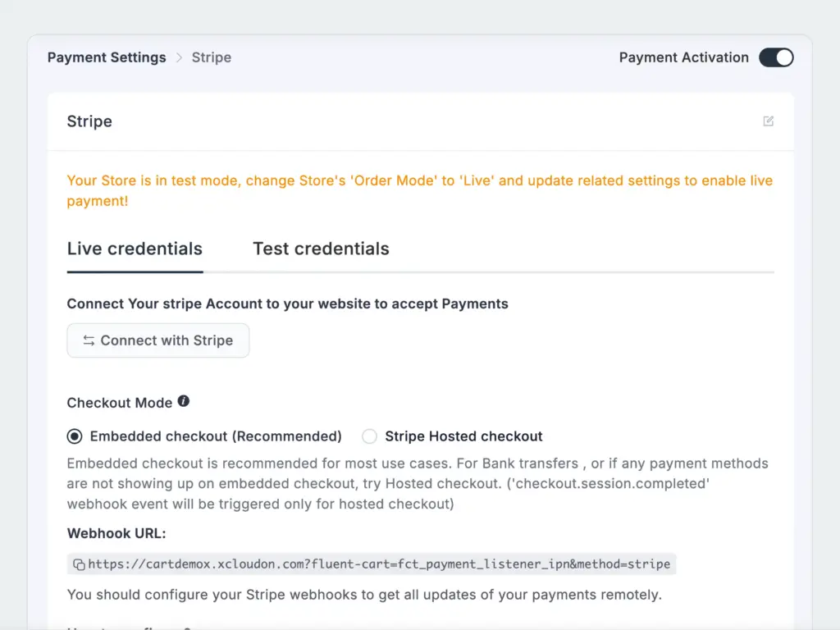Click the 'Payment Activation' label
This screenshot has height=630, width=840.
click(683, 57)
